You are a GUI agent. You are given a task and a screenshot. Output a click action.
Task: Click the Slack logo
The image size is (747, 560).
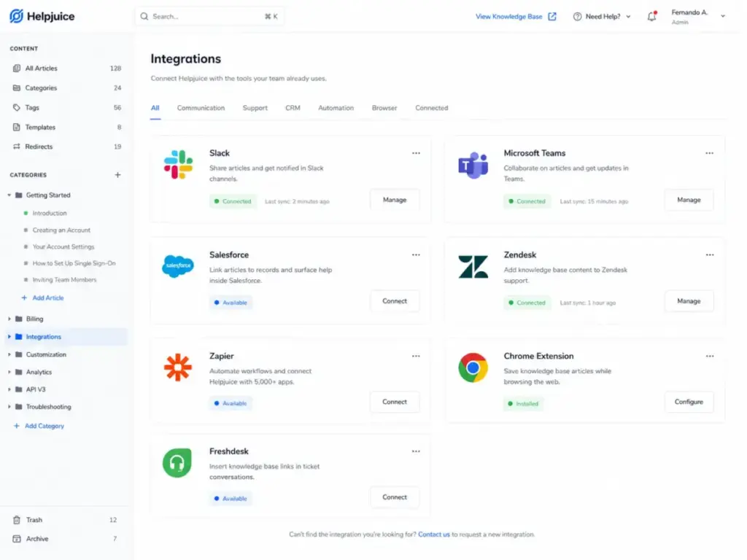(178, 164)
